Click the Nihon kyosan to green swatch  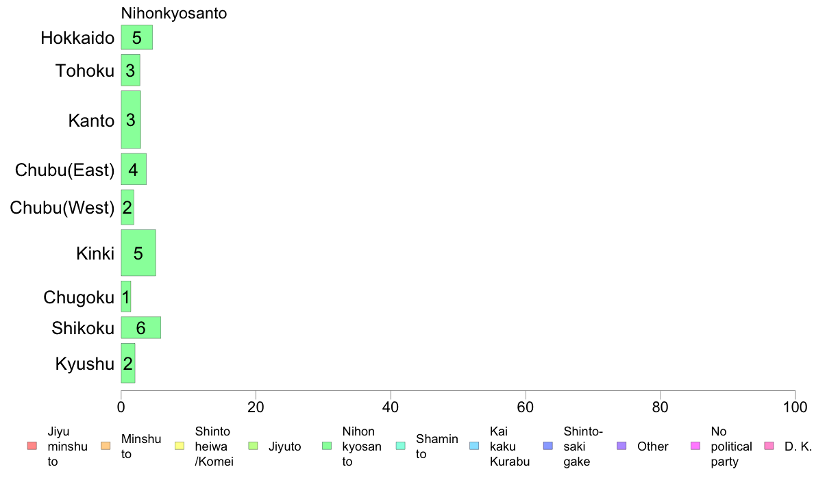tap(327, 446)
